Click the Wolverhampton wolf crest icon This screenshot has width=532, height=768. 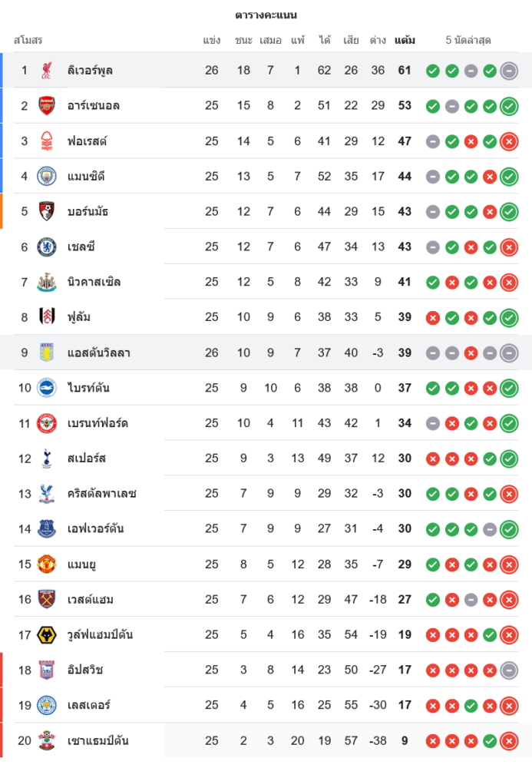47,635
